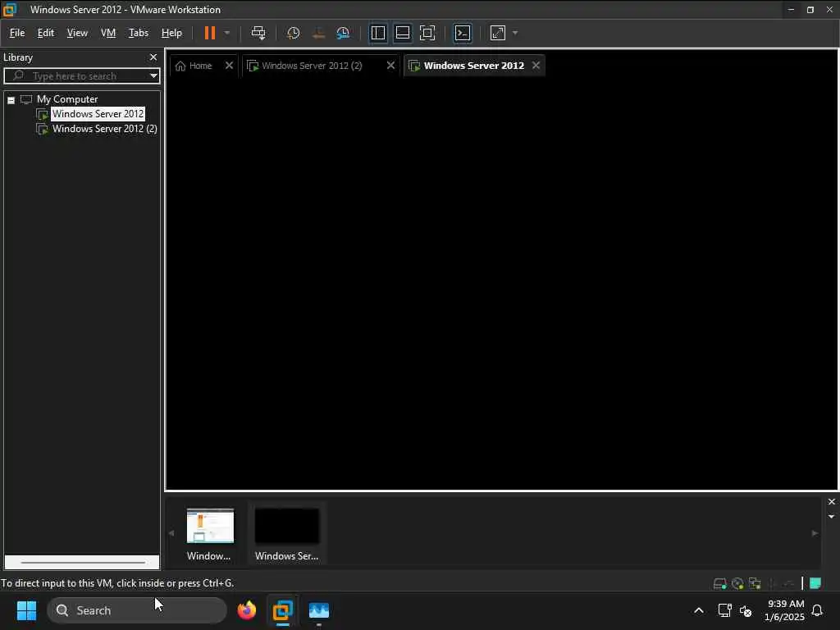Move thumbnail bar left with arrow
Screen dimensions: 840x630
point(171,533)
